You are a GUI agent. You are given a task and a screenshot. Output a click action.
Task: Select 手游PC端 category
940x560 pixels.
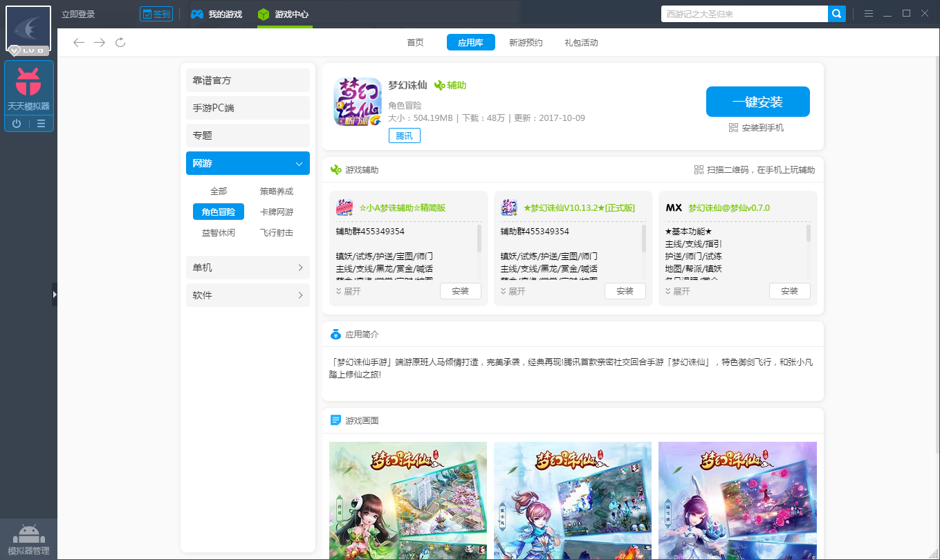[248, 108]
